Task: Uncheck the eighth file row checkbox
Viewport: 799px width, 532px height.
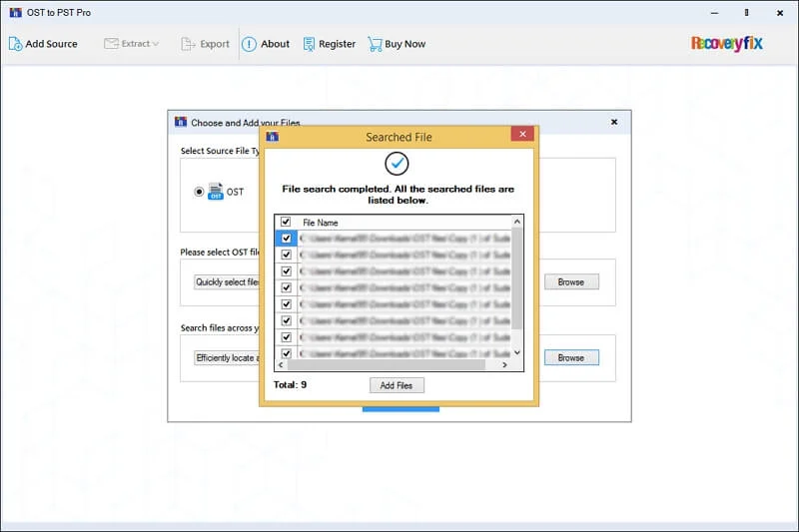Action: (287, 353)
